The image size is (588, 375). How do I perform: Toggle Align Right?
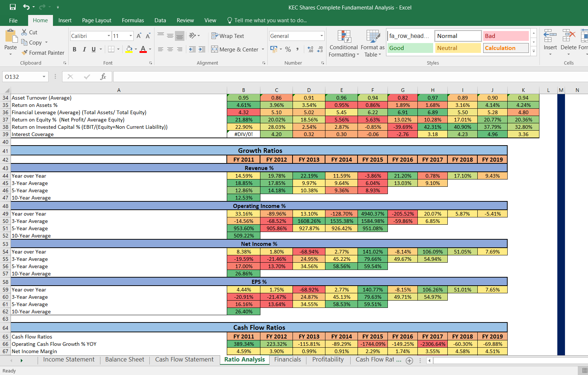180,49
